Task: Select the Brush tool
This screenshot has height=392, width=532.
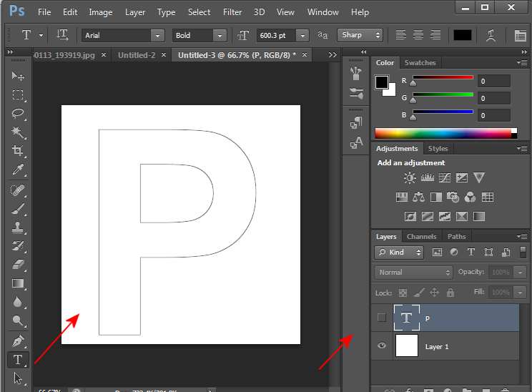Action: pyautogui.click(x=19, y=209)
